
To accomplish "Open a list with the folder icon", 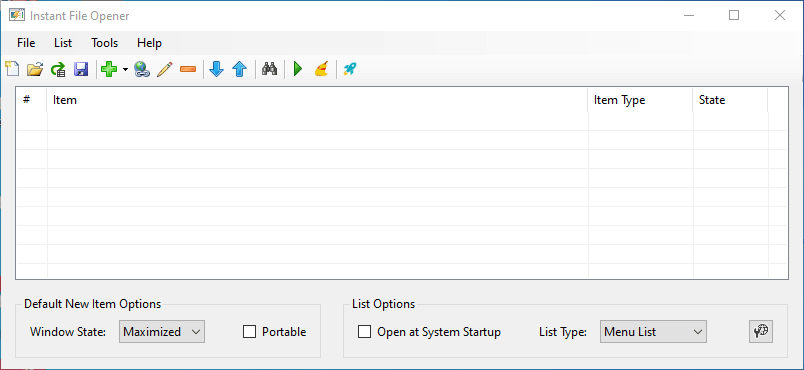I will click(35, 69).
